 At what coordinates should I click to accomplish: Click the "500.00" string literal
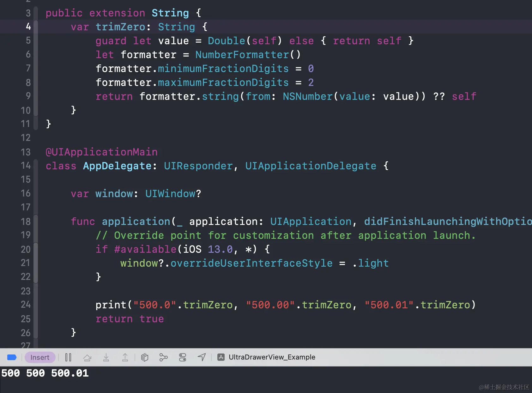click(x=270, y=305)
